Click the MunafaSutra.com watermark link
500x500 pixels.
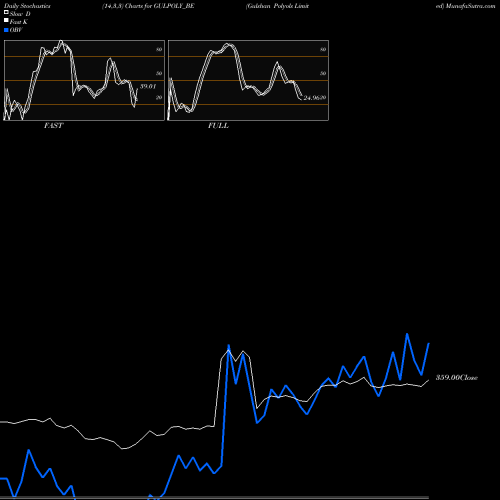pyautogui.click(x=470, y=6)
